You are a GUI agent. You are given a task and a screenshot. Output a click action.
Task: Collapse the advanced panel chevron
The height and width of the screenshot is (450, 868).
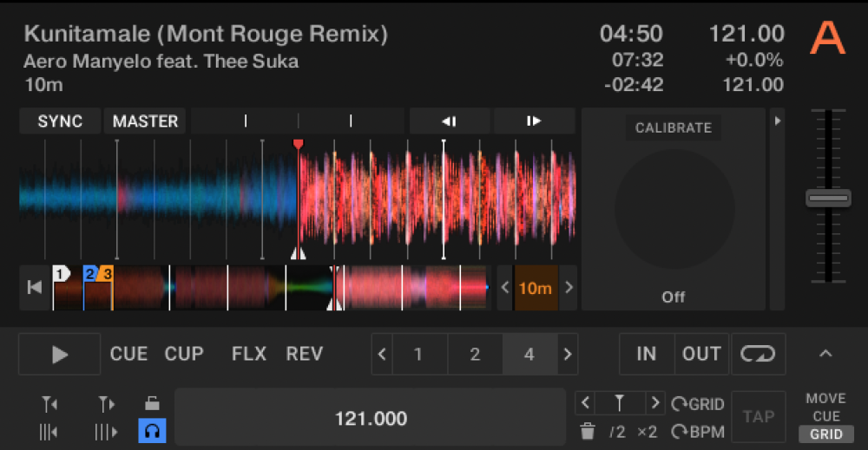coord(825,353)
